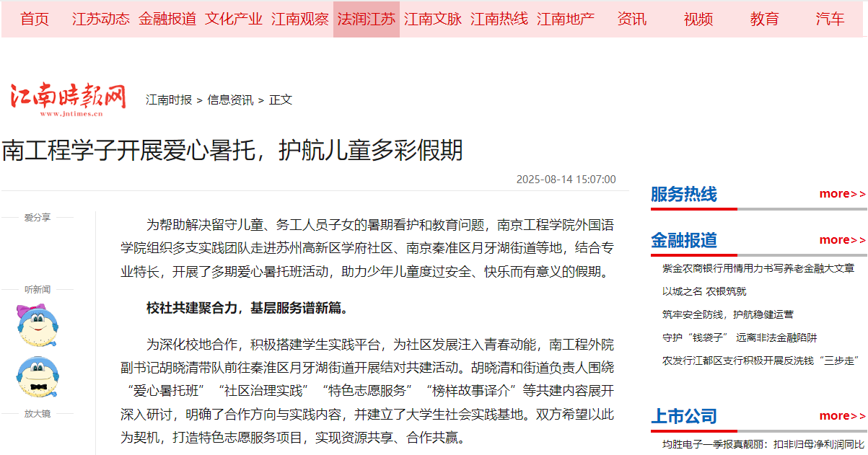This screenshot has height=455, width=868.
Task: Click the 放大镜 magnifier label in sidebar
Action: pos(37,414)
